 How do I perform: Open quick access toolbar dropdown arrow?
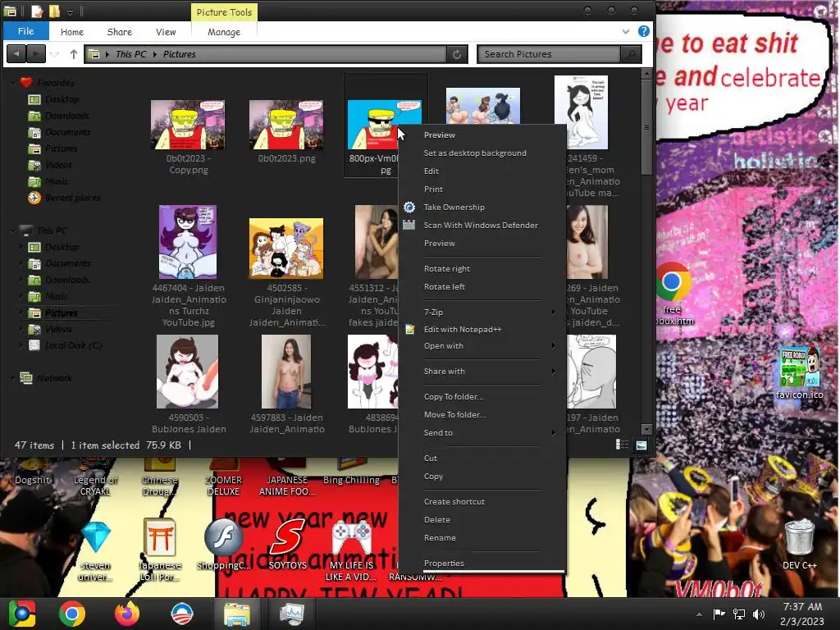pos(70,11)
